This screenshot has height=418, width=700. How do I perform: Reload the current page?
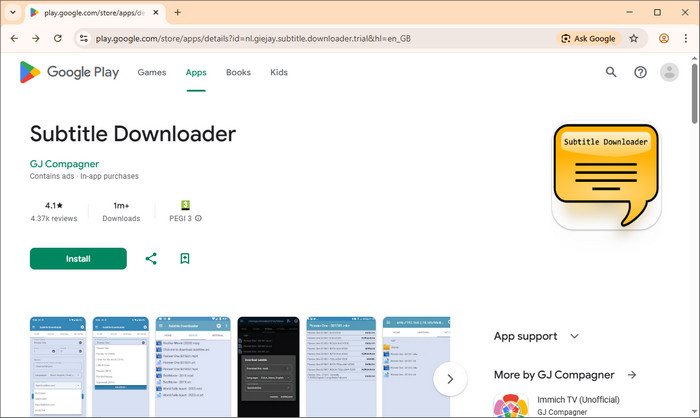click(58, 38)
